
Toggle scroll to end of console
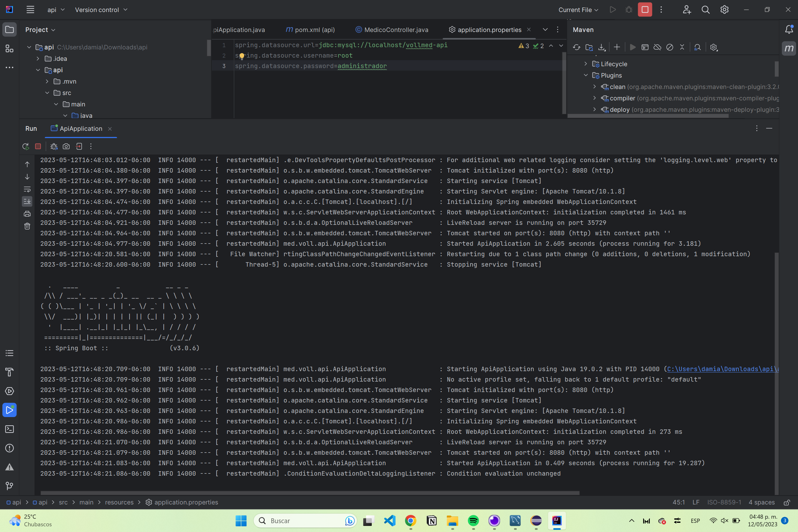point(27,201)
